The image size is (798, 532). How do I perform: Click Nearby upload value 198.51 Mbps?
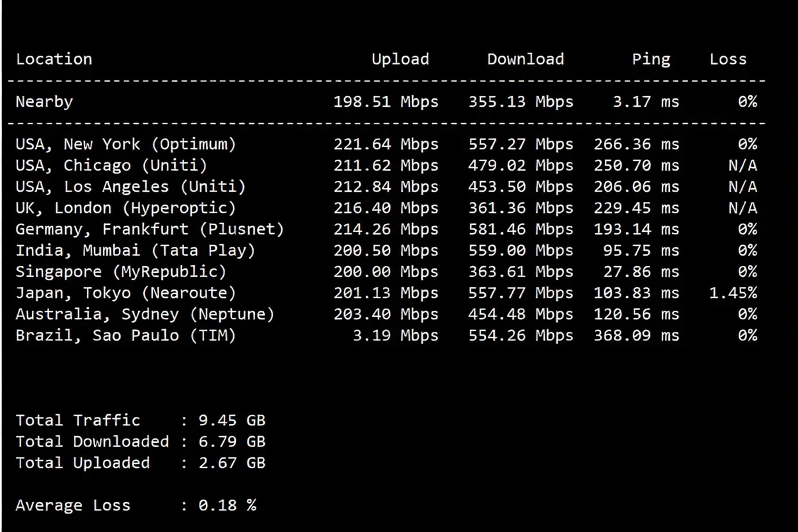(x=386, y=102)
